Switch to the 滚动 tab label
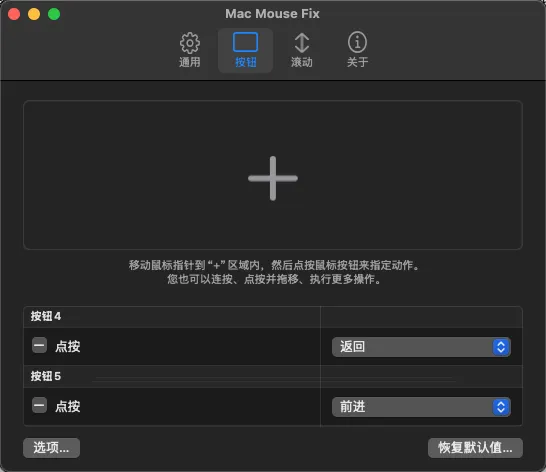546x472 pixels. tap(302, 62)
